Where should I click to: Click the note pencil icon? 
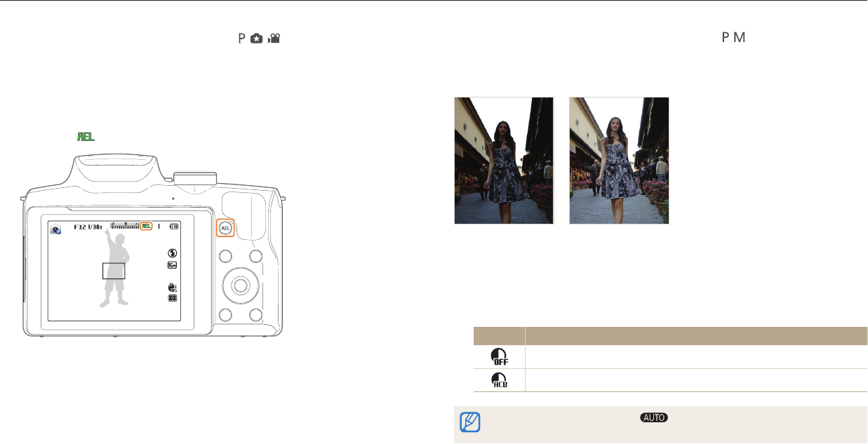tap(469, 423)
